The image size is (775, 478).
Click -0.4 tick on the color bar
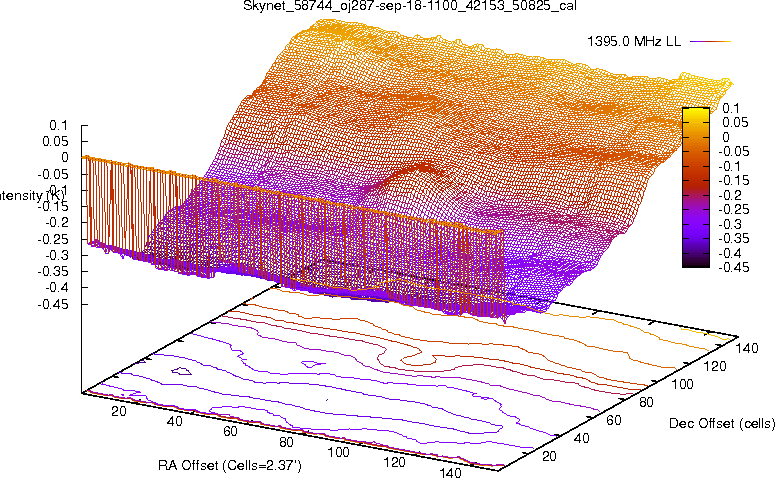(730, 254)
